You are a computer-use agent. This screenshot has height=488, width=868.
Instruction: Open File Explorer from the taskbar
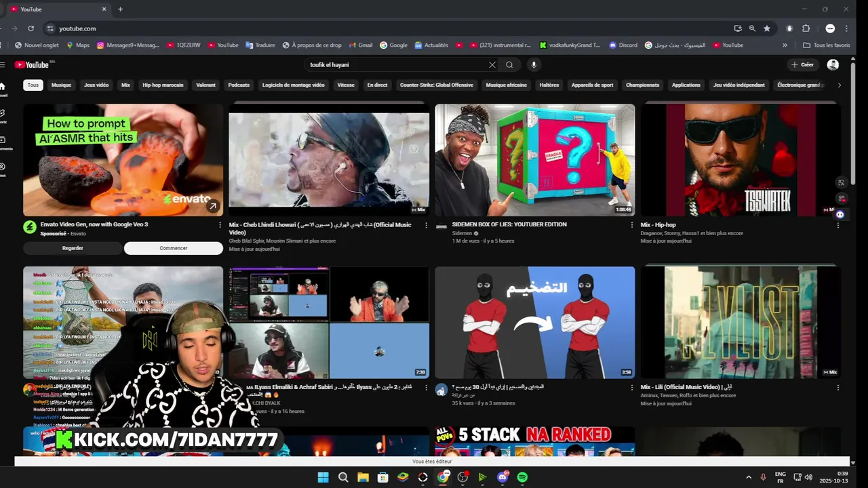(363, 477)
